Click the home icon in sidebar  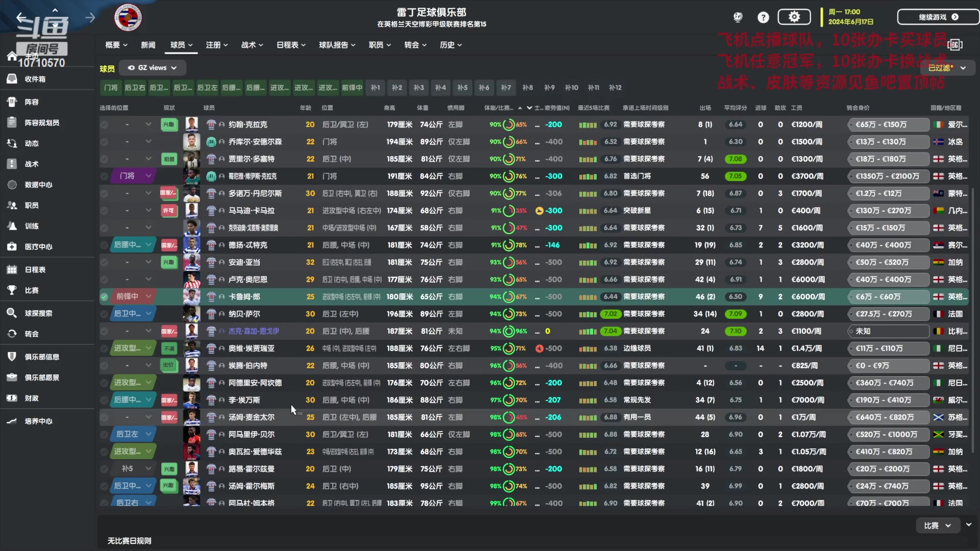(12, 56)
